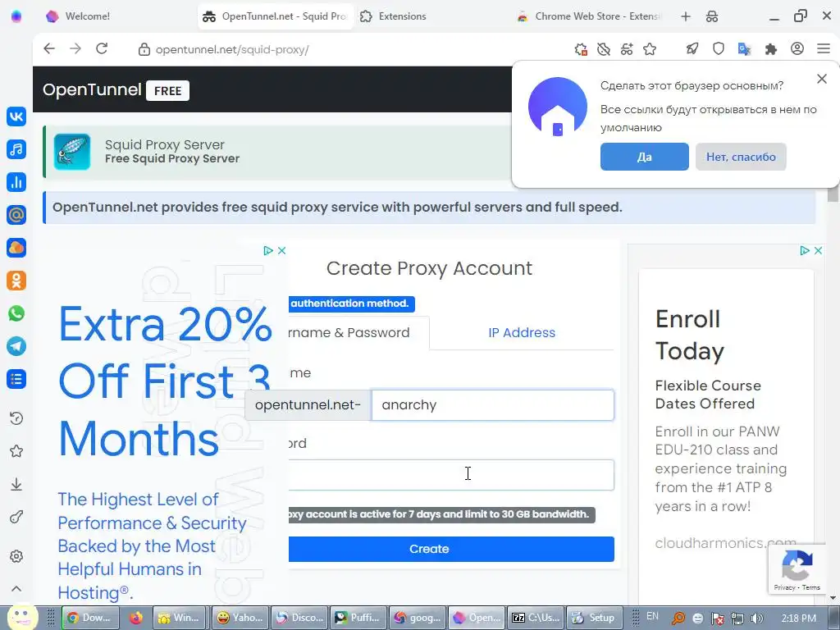Click the blocked cookies gear icon

tap(581, 49)
